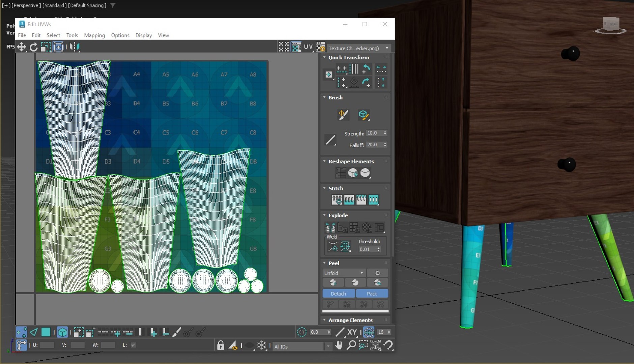This screenshot has height=364, width=634.
Task: Toggle Vertex sub-object selection mode
Action: point(21,332)
